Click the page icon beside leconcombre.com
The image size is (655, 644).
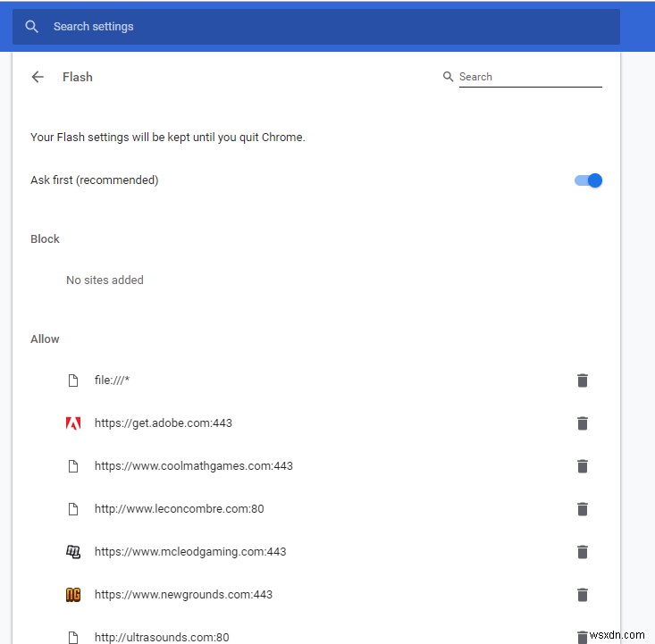pos(73,509)
